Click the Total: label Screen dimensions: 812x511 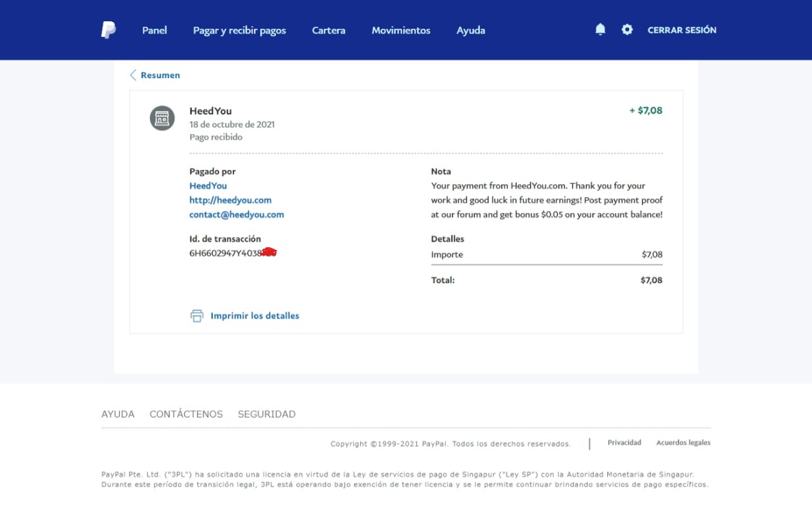click(443, 280)
